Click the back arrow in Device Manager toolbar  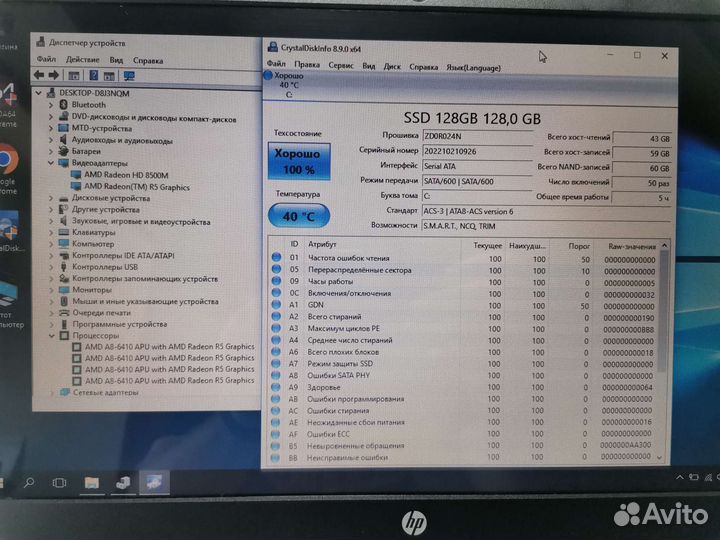pos(39,75)
